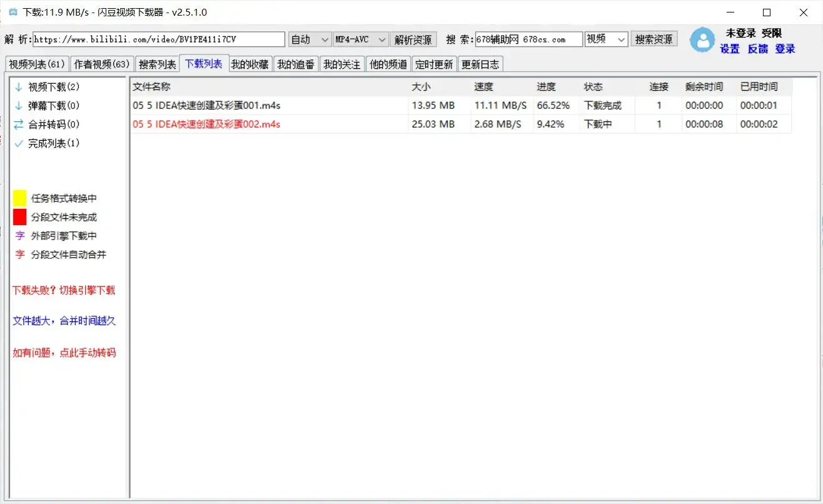Click the yellow 任务格式转换中 swatch
The height and width of the screenshot is (504, 823).
pyautogui.click(x=19, y=198)
